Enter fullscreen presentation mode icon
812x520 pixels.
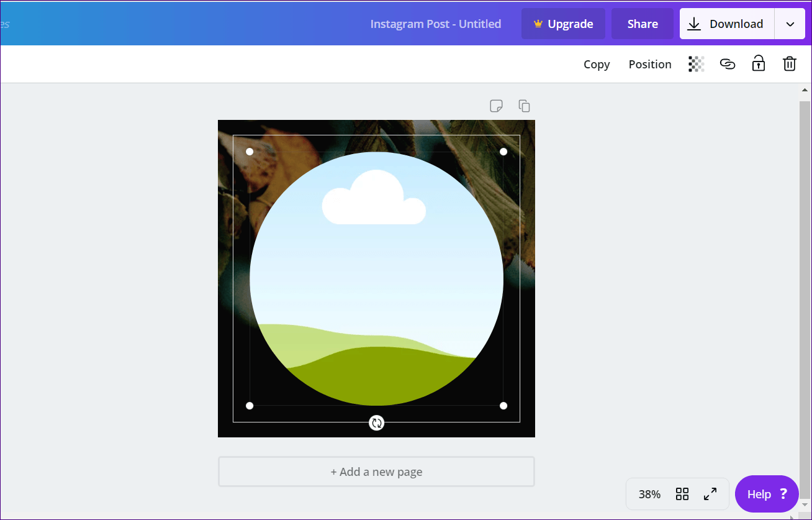click(x=710, y=494)
